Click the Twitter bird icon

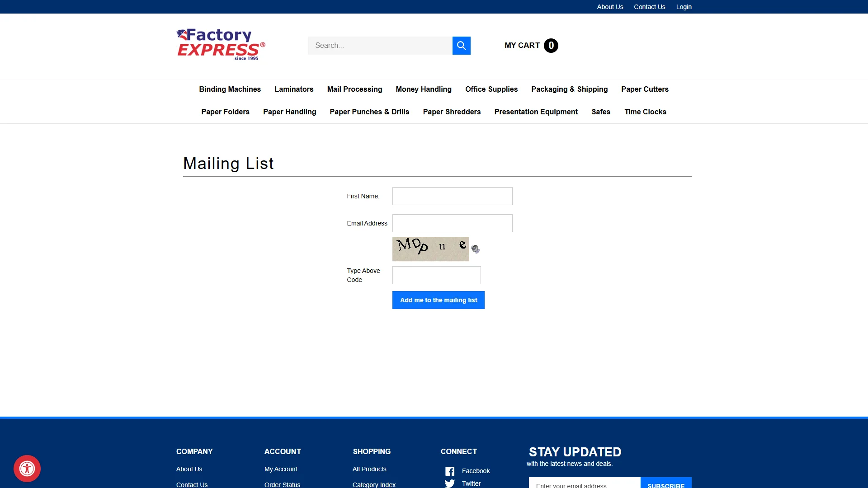450,483
